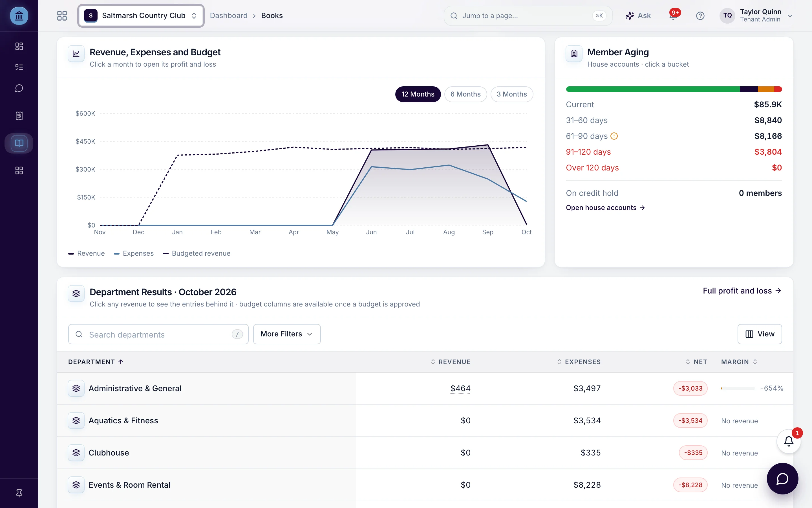Open the sidebar checklist tasks icon
The image size is (812, 508).
(x=19, y=67)
